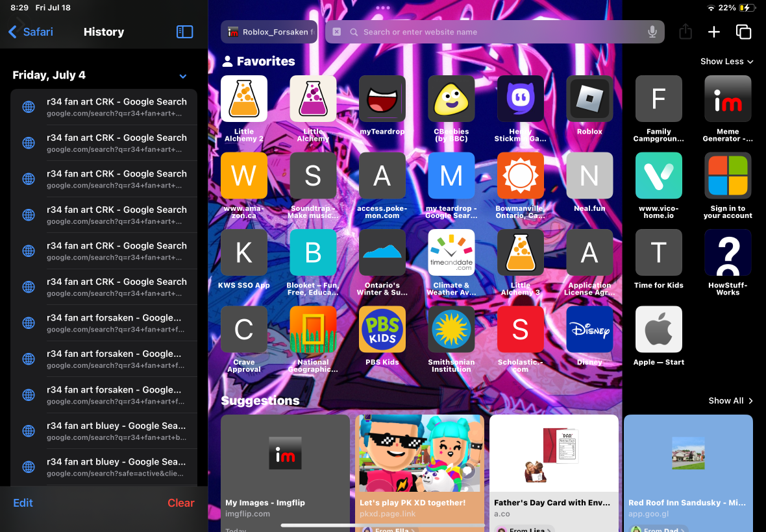
Task: Open the Microsoft Sign in to your account favorite
Action: tap(728, 176)
